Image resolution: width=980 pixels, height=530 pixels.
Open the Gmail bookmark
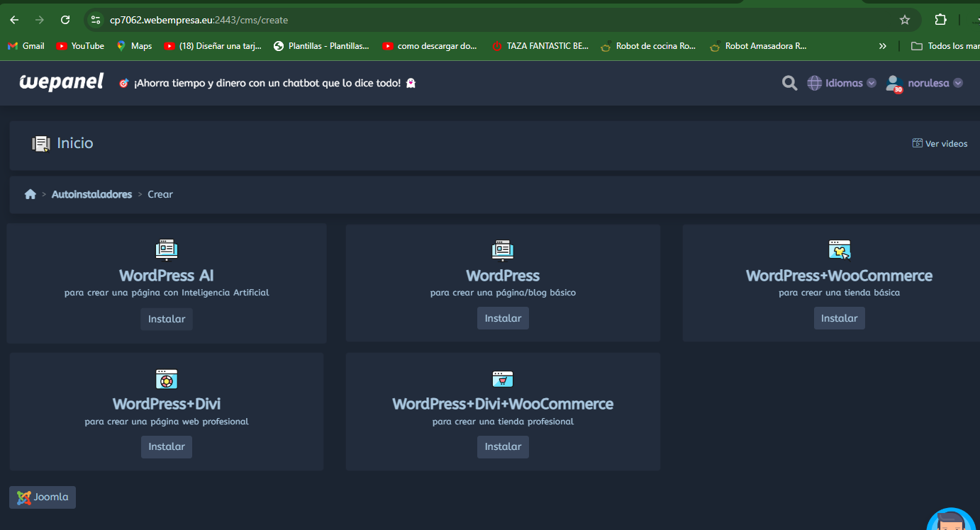pos(26,46)
